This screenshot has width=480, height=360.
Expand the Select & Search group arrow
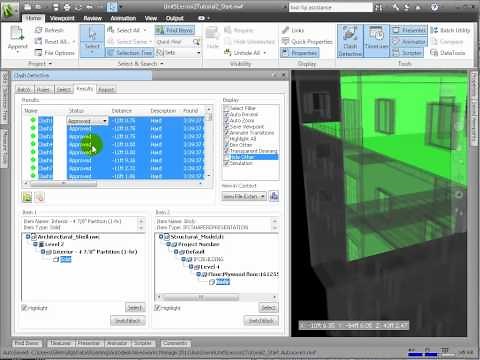(x=162, y=63)
